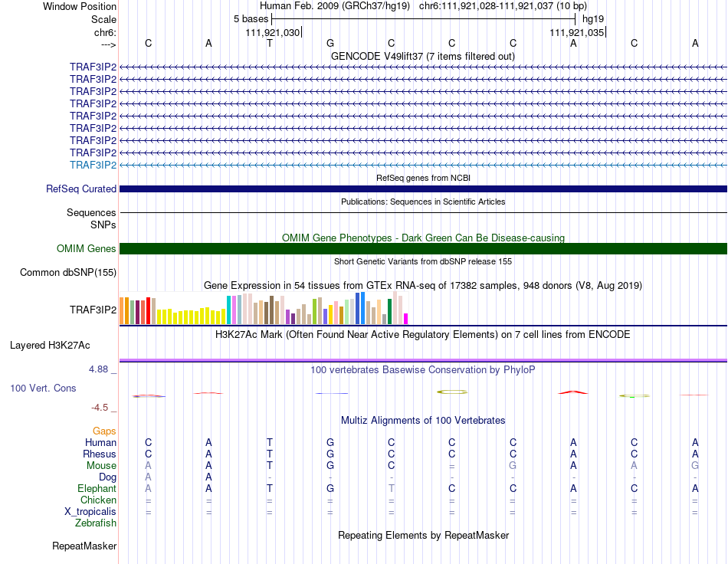Click the OMIM Genes label

click(87, 249)
